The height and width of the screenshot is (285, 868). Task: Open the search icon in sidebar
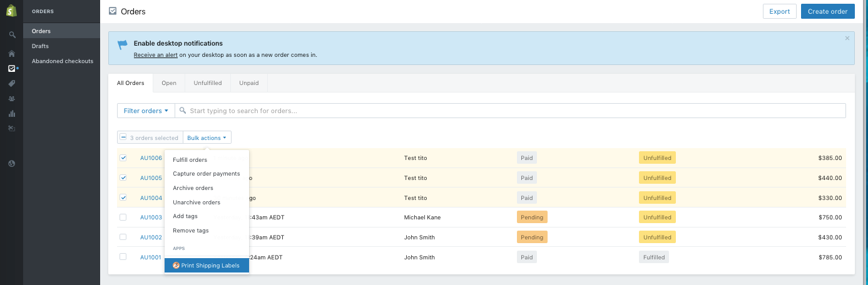pyautogui.click(x=11, y=34)
